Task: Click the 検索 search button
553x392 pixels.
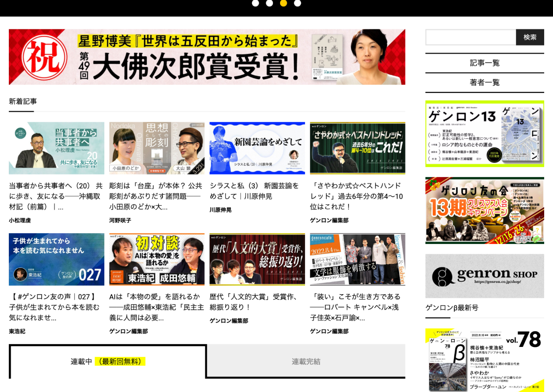Action: [x=530, y=37]
